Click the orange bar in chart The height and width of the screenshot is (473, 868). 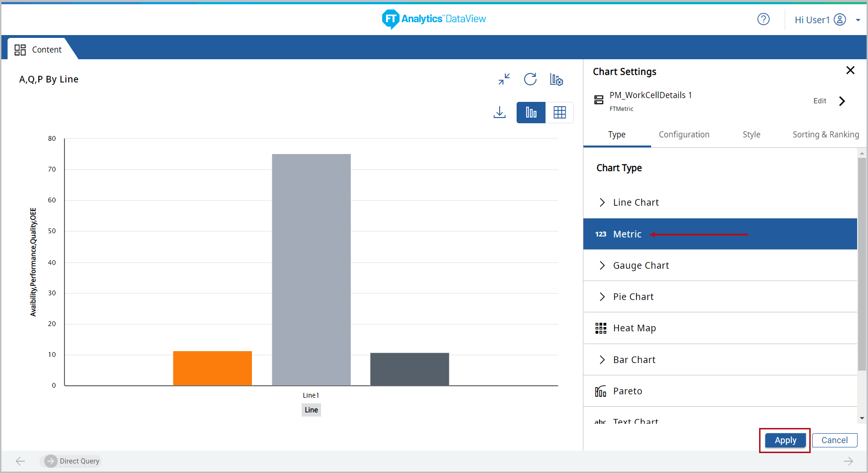[x=212, y=368]
